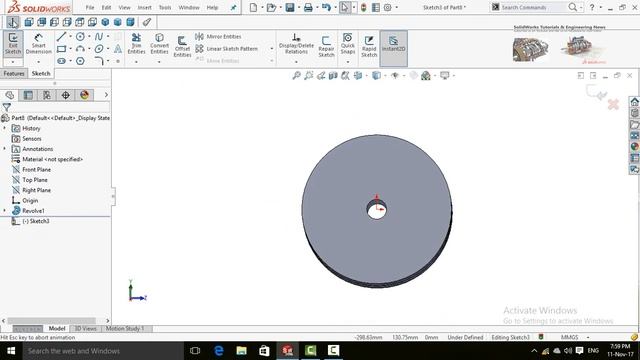Image resolution: width=640 pixels, height=360 pixels.
Task: Open the MMGS units dropdown
Action: 574,338
